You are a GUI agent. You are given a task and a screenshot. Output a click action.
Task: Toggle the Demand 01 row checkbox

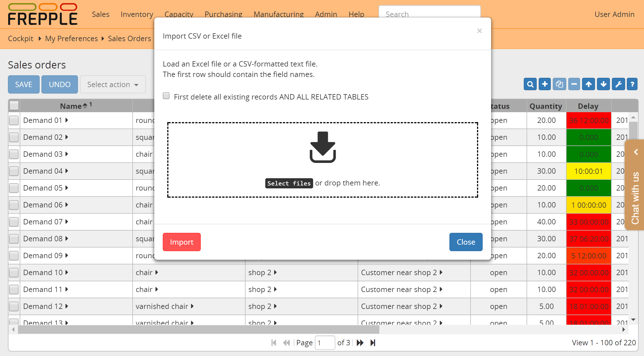point(13,120)
